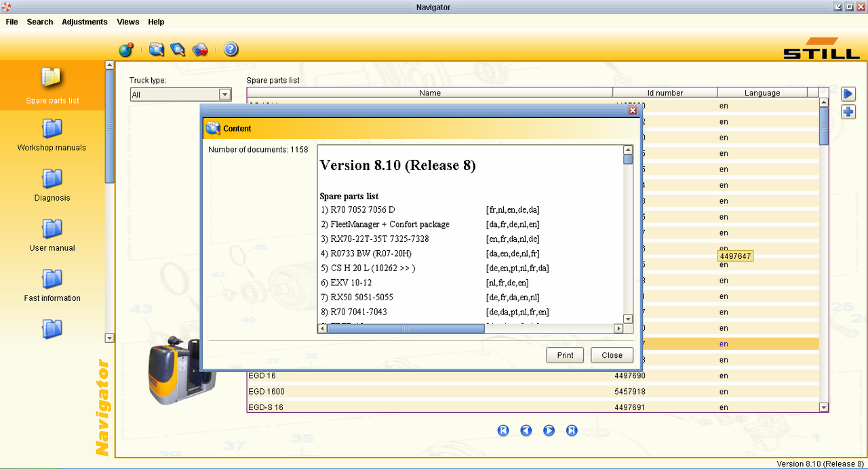Click entry CS H 20 L (10262 >> )
868x469 pixels.
pyautogui.click(x=368, y=268)
